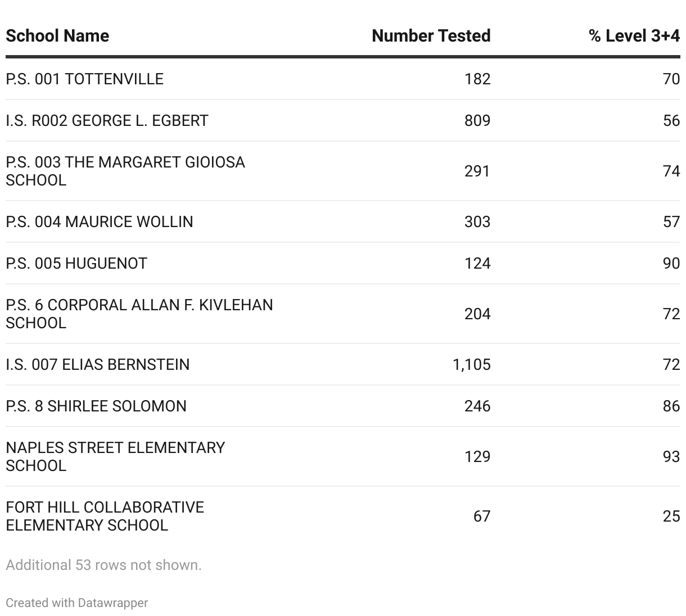The width and height of the screenshot is (686, 616).
Task: Select the P.S. 001 Tottenville row name
Action: (85, 79)
